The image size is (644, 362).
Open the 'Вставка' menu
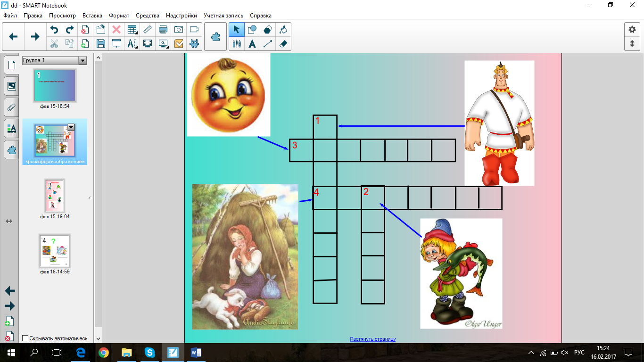[x=92, y=16]
